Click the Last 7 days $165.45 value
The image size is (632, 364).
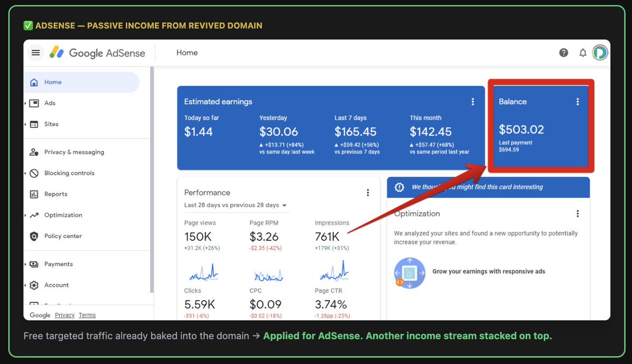click(x=355, y=132)
